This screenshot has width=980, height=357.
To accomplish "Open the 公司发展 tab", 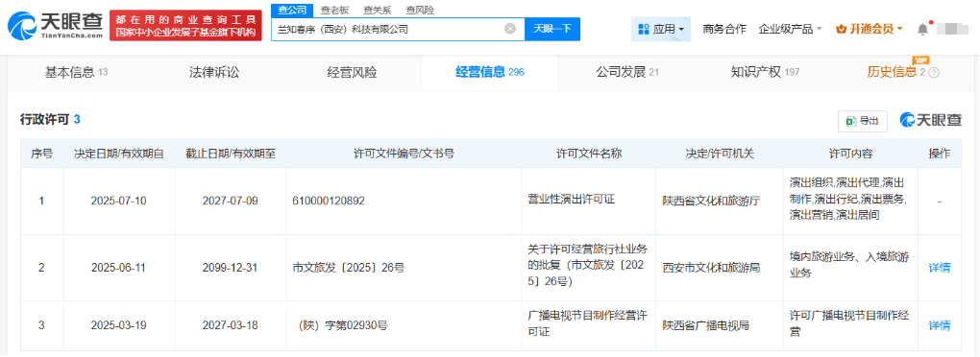I will [x=627, y=72].
